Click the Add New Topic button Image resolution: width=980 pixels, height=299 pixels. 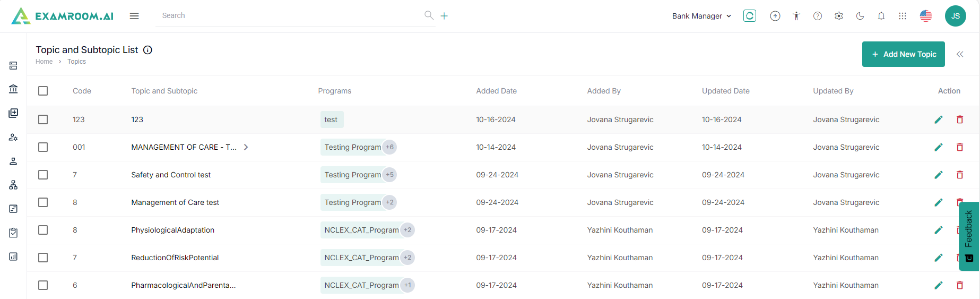pyautogui.click(x=903, y=54)
